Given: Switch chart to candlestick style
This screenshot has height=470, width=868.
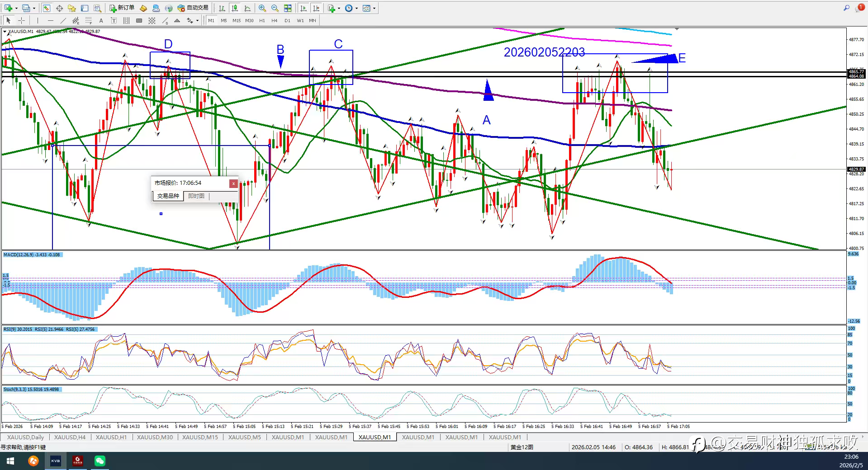Looking at the screenshot, I should tap(235, 8).
